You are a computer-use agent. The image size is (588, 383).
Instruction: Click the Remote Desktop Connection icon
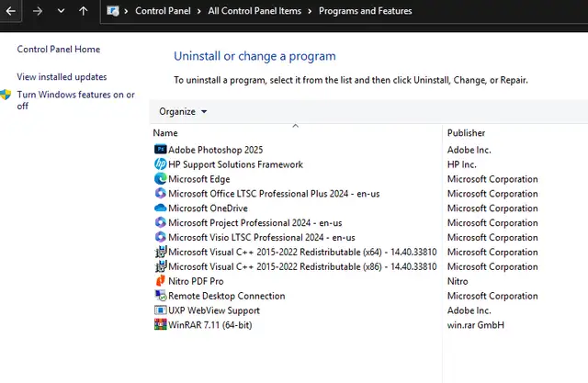(161, 296)
